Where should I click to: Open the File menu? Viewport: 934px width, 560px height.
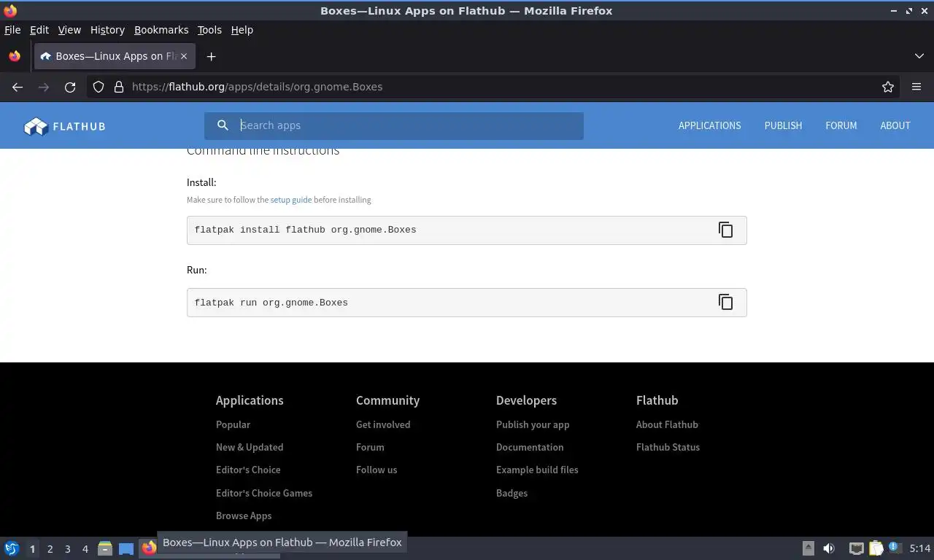pyautogui.click(x=12, y=30)
